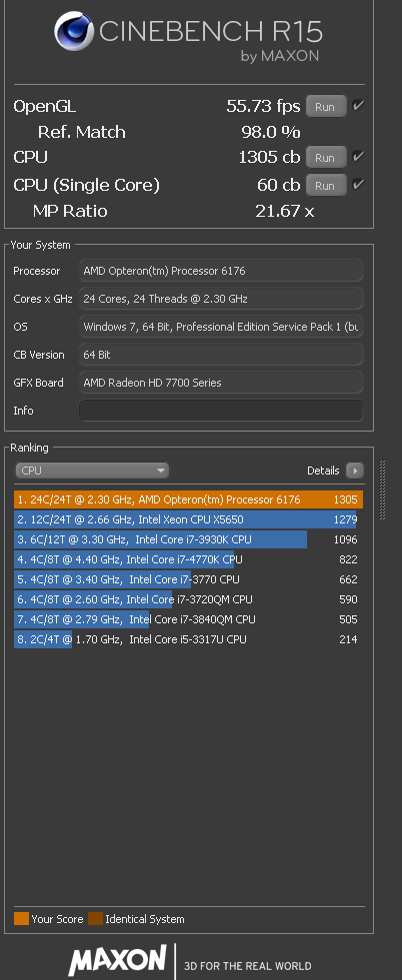Click the Info text field
This screenshot has height=980, width=402.
coord(221,411)
